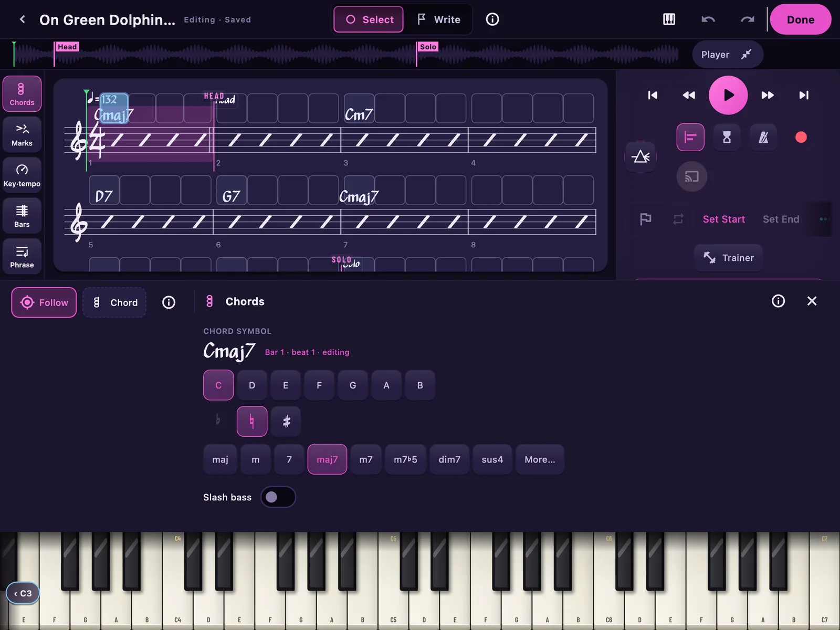Viewport: 840px width, 630px height.
Task: Open the info icon beside Write
Action: pyautogui.click(x=492, y=19)
